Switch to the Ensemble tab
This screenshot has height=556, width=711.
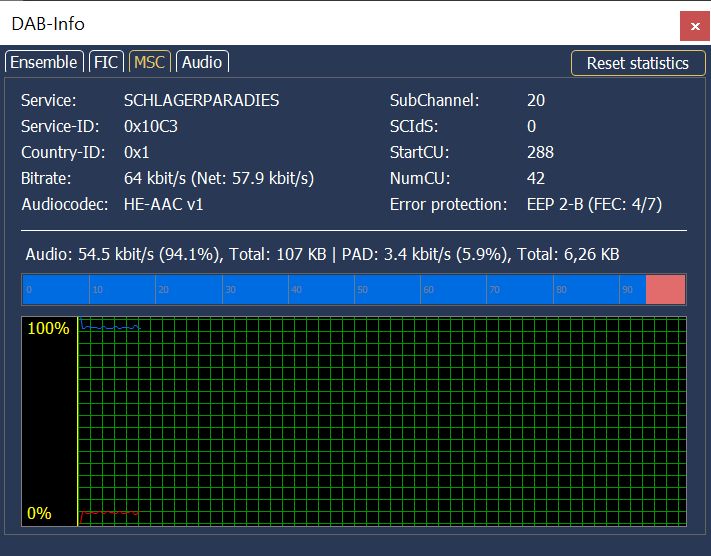point(44,62)
